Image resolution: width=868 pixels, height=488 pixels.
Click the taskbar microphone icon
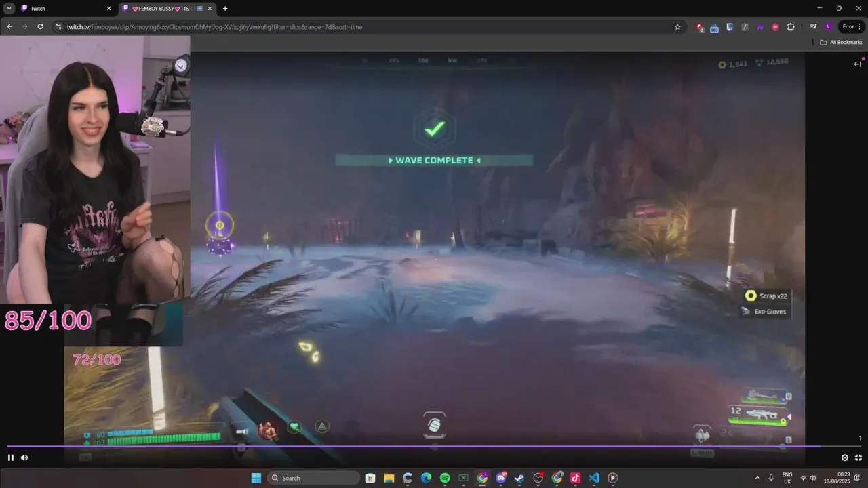coord(772,478)
